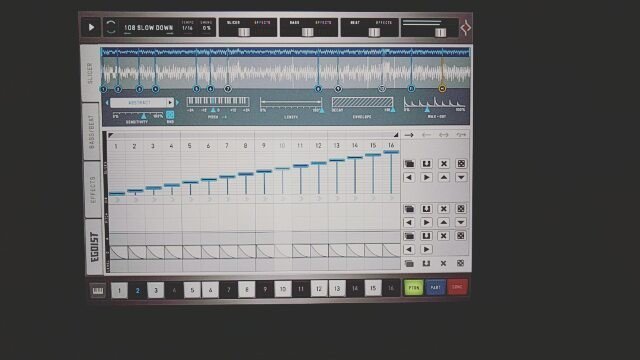The height and width of the screenshot is (360, 640).
Task: Click the Sensitivity slider handle
Action: click(144, 116)
